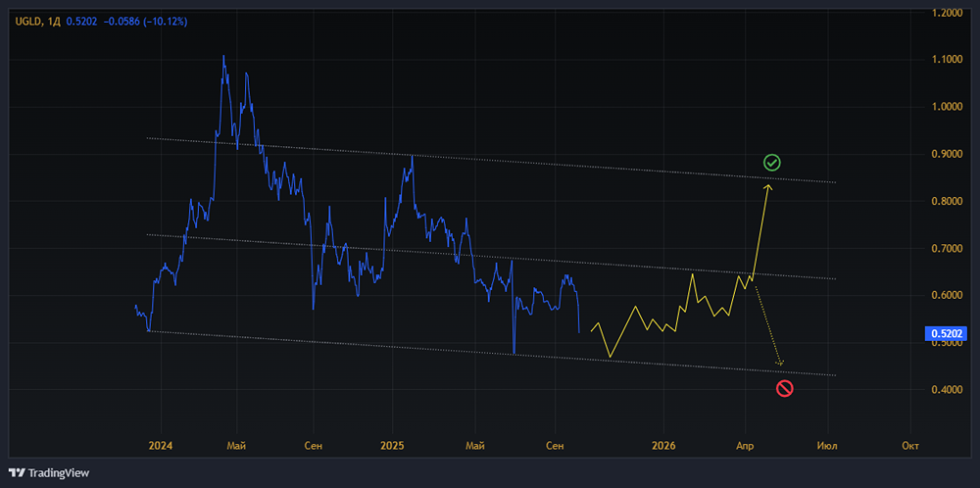Image resolution: width=980 pixels, height=488 pixels.
Task: Click the −0.0586 (−10.12%) change value
Action: pos(143,22)
